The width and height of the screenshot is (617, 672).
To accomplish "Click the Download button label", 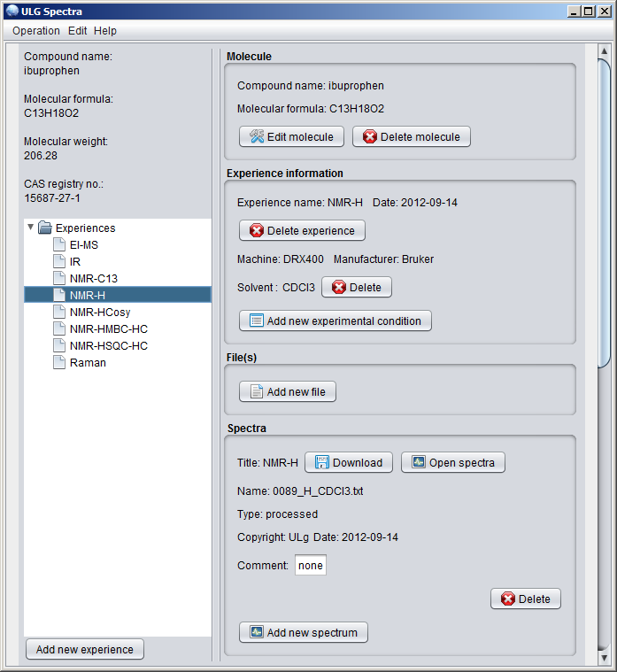I will pos(358,462).
